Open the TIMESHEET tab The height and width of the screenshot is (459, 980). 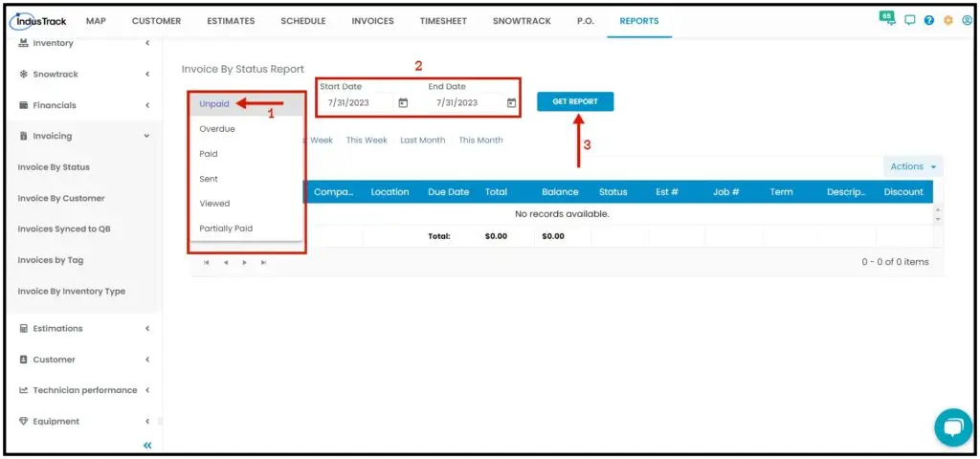pos(443,21)
